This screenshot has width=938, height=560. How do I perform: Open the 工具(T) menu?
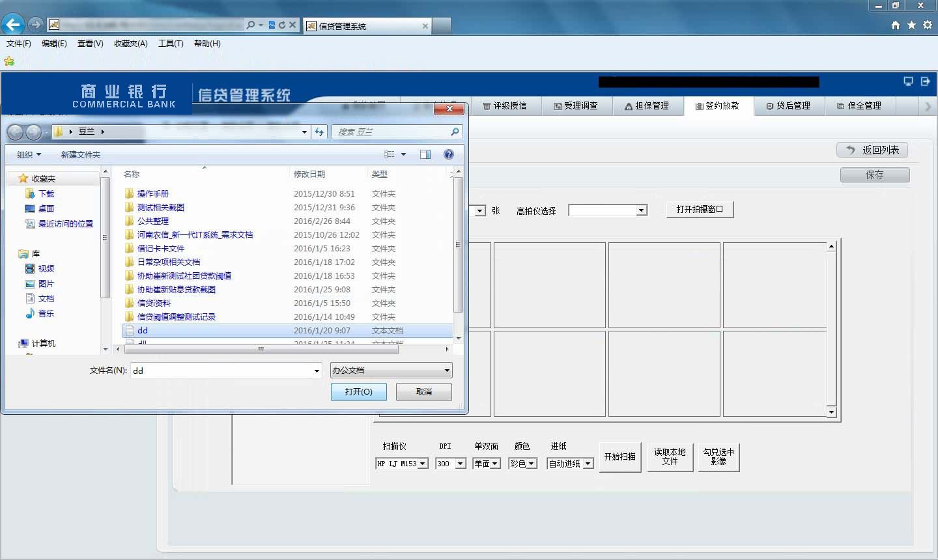click(171, 44)
